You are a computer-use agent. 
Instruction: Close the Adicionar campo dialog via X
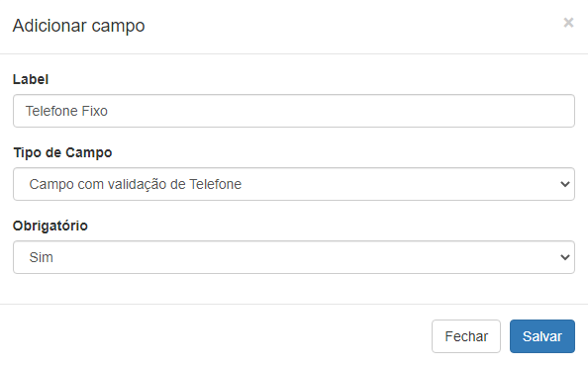(568, 23)
